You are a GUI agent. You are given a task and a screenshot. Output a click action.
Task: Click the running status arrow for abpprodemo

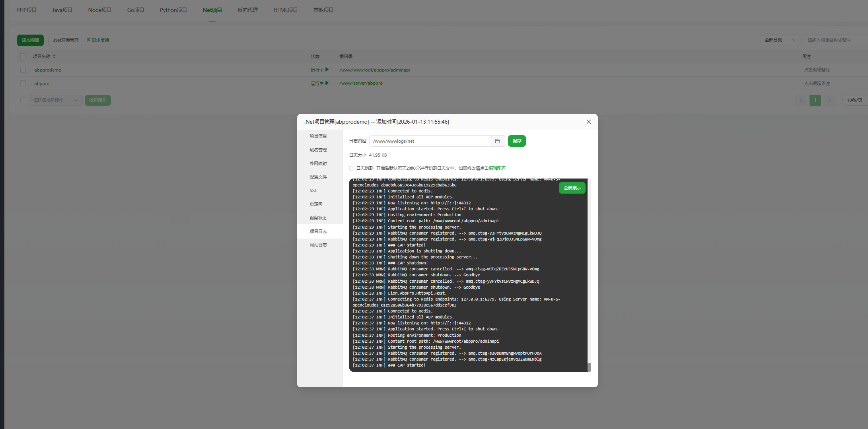point(327,70)
